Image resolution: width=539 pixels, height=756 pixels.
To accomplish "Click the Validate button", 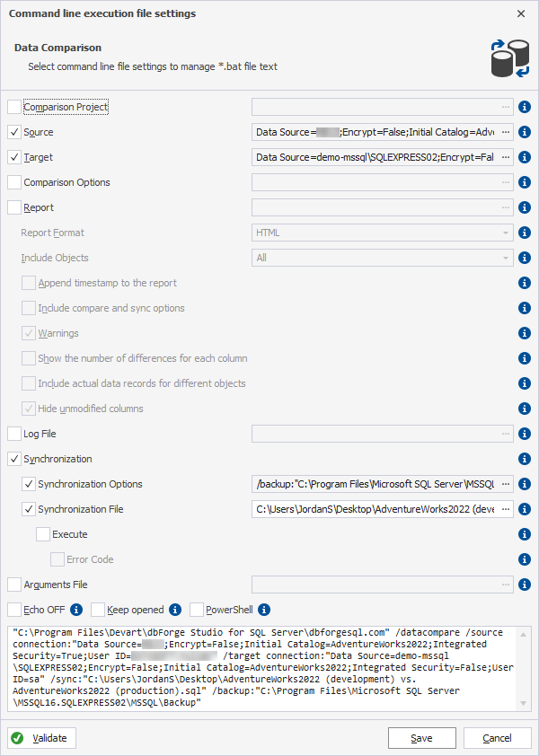I will click(42, 738).
